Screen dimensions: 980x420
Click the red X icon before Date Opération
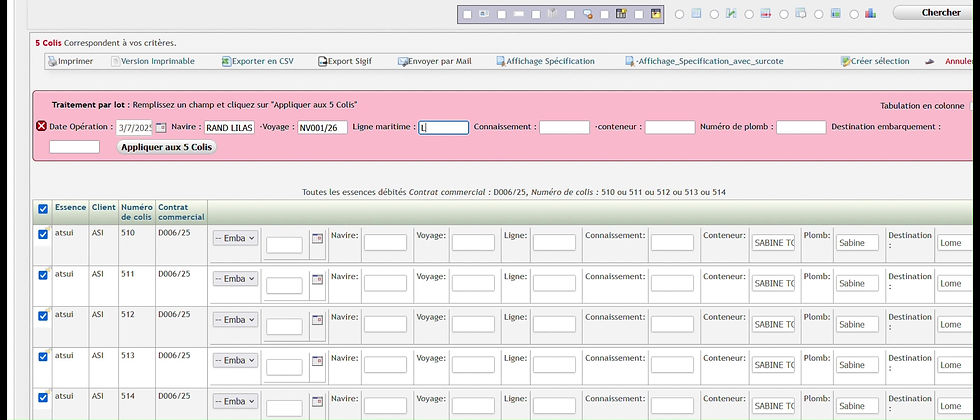(42, 126)
